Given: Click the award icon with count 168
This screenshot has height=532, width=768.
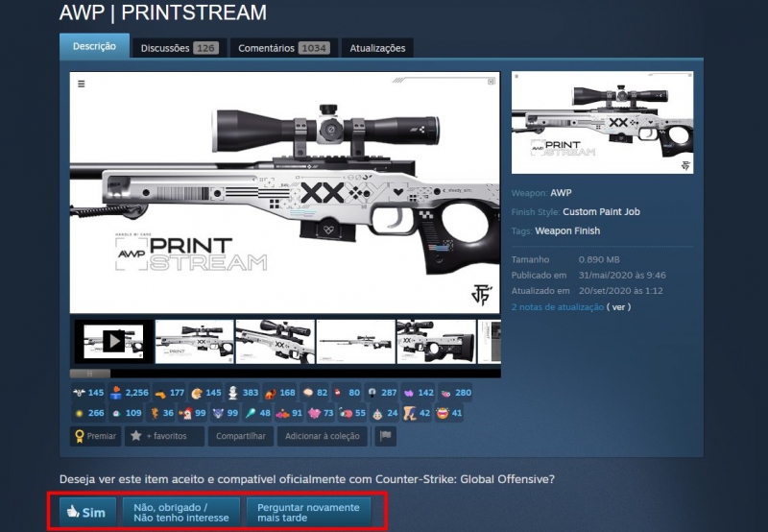Looking at the screenshot, I should tap(279, 393).
